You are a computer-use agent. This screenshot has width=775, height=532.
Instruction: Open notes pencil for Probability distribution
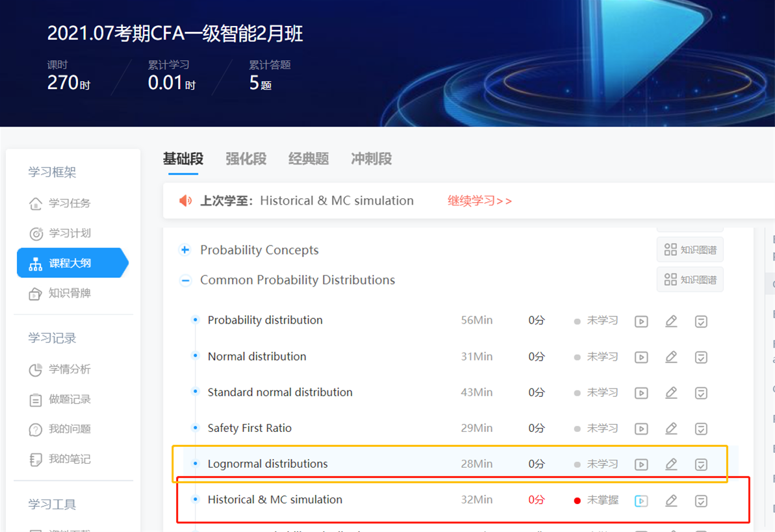(x=670, y=322)
